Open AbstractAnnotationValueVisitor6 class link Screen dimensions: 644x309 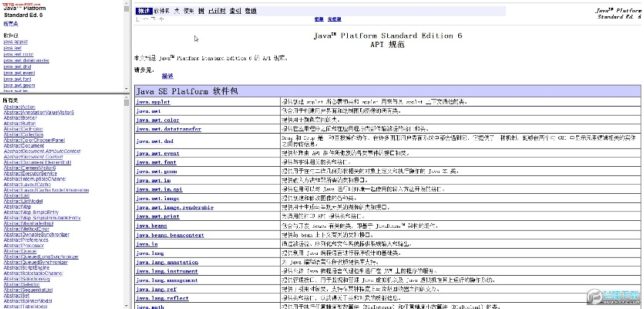pos(39,112)
